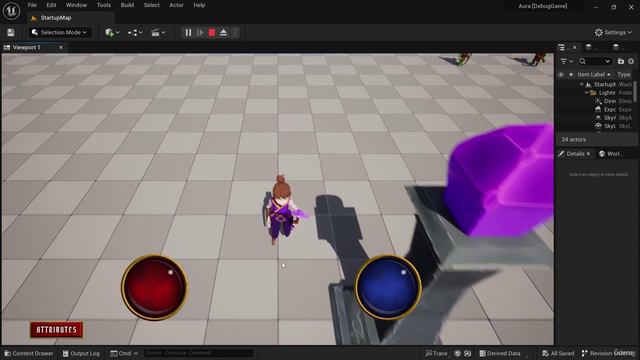The image size is (640, 360).
Task: Click the Outliner search field
Action: (595, 61)
